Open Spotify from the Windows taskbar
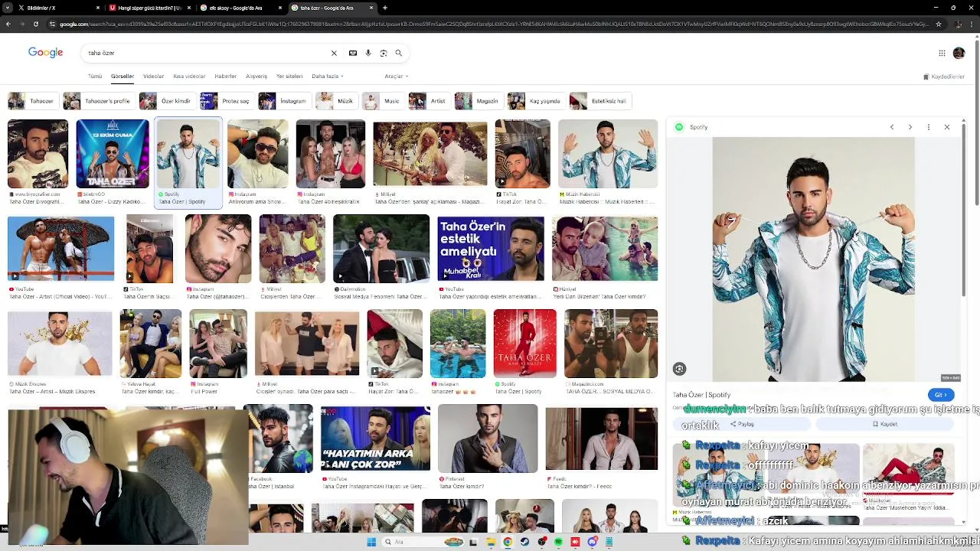Viewport: 980px width, 551px height. 558,542
